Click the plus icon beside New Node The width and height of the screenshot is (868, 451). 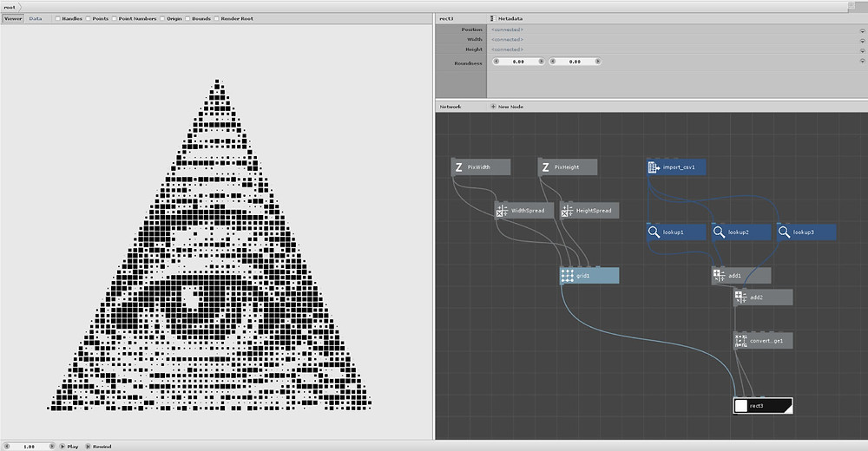(x=493, y=107)
